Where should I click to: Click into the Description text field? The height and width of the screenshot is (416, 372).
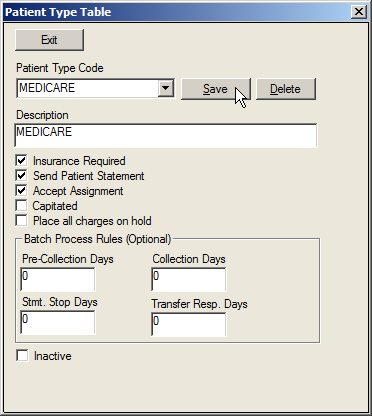coord(166,135)
